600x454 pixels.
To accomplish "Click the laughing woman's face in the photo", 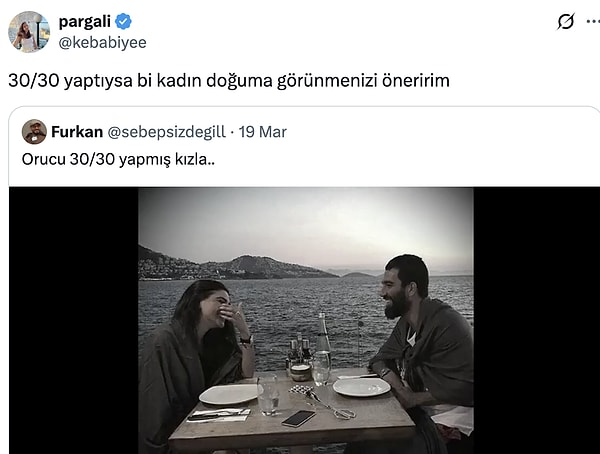I will coord(216,308).
